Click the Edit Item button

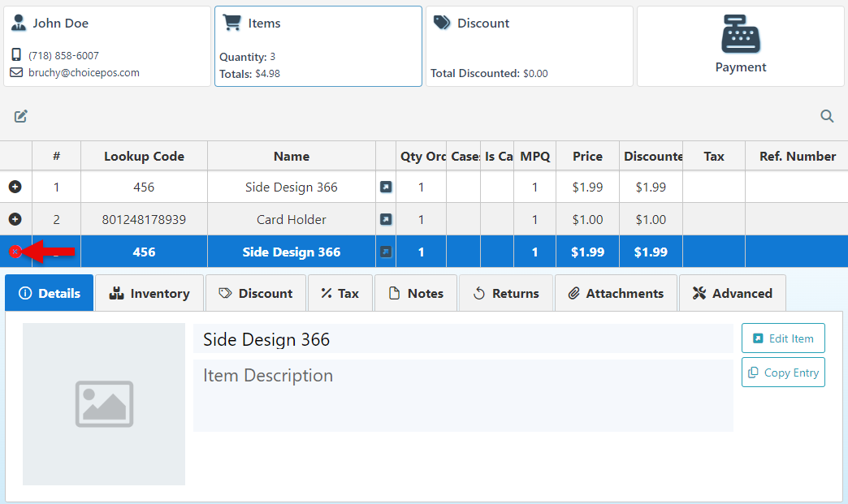pos(782,338)
